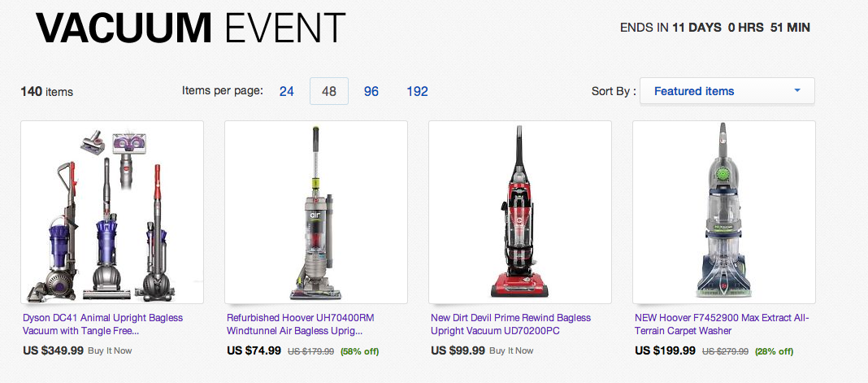Open the Hoover Windtunnel Air vacuum image
The width and height of the screenshot is (868, 383).
[316, 212]
